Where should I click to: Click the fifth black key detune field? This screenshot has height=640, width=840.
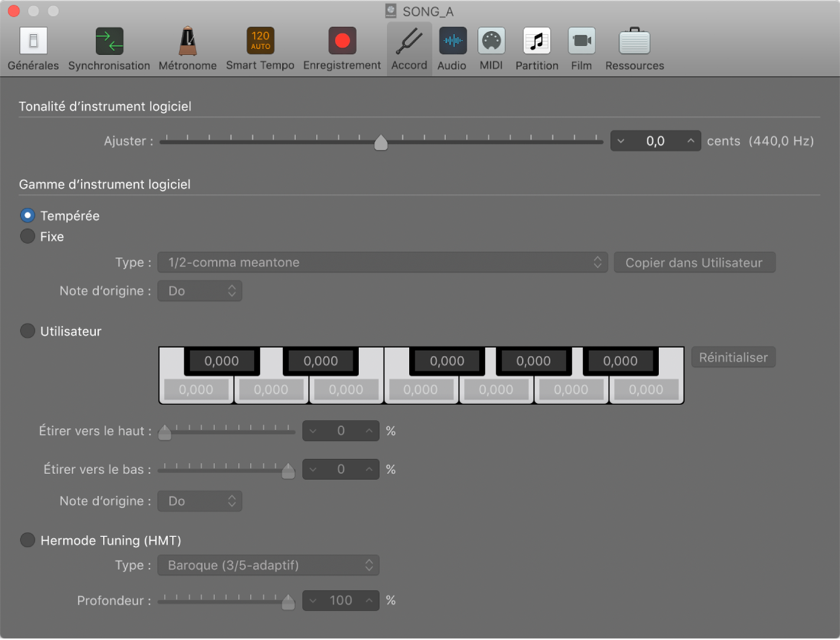(620, 361)
